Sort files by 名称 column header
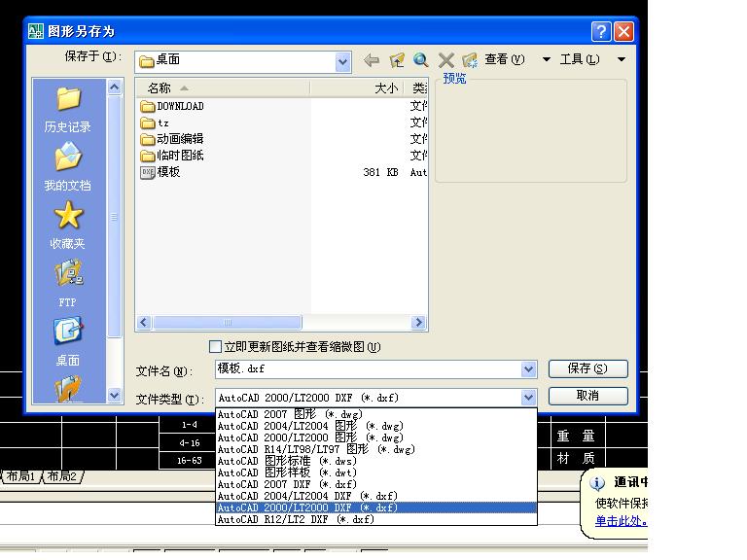Screen dimensions: 747x560 (x=223, y=88)
